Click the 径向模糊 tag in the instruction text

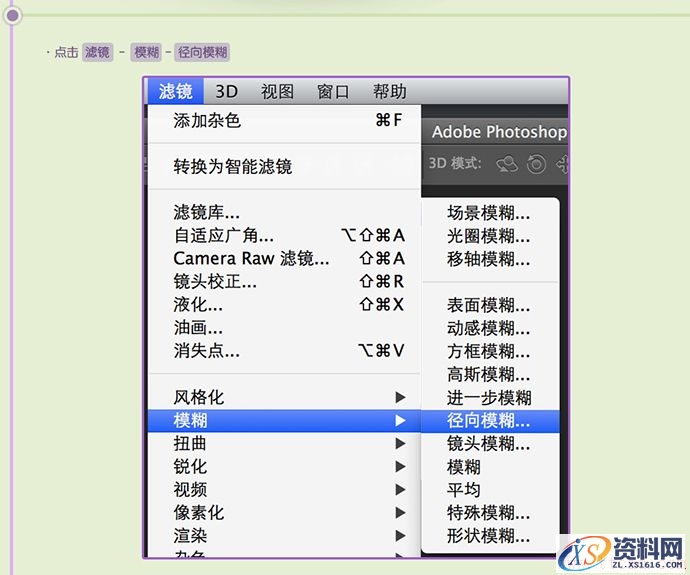[x=202, y=52]
